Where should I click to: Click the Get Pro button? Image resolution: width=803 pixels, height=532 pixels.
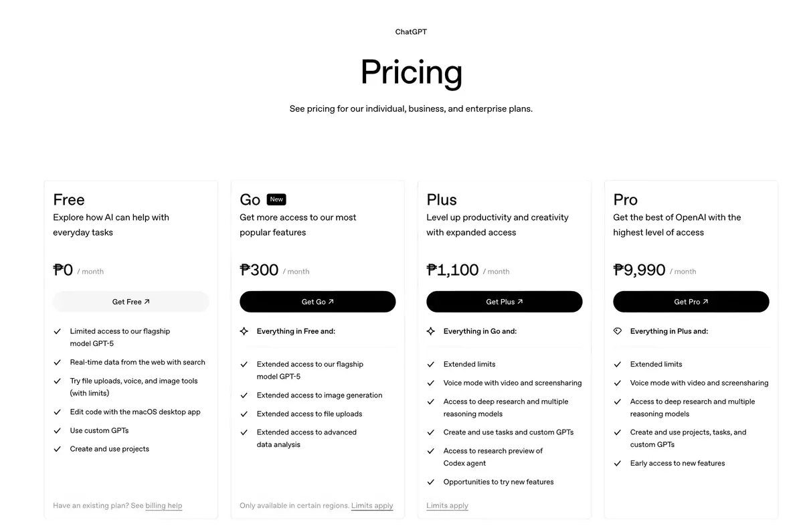(x=691, y=301)
